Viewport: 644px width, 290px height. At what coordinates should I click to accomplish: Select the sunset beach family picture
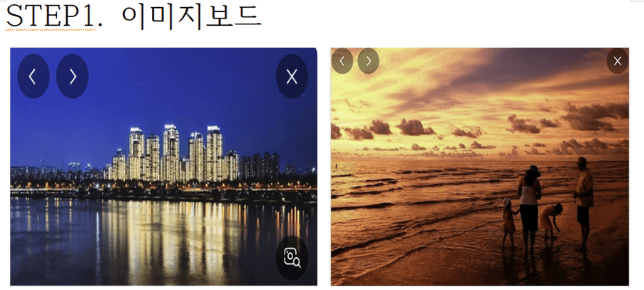pos(480,166)
